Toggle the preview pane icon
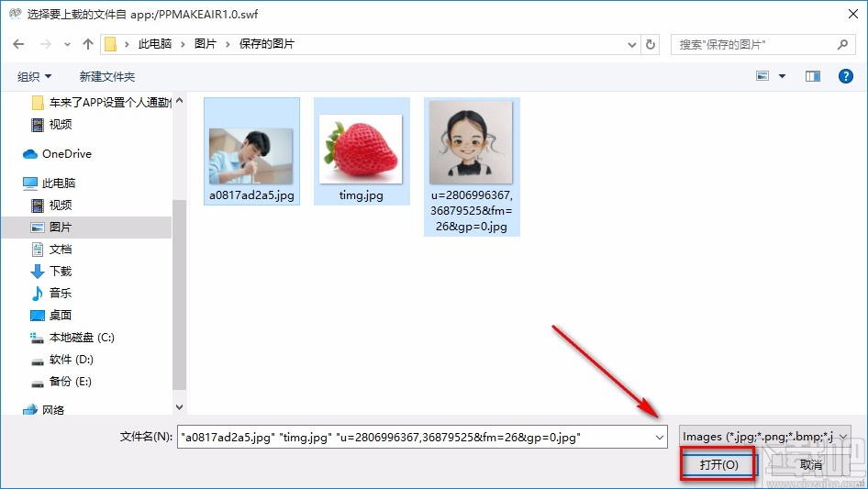Viewport: 868px width, 489px height. click(813, 76)
